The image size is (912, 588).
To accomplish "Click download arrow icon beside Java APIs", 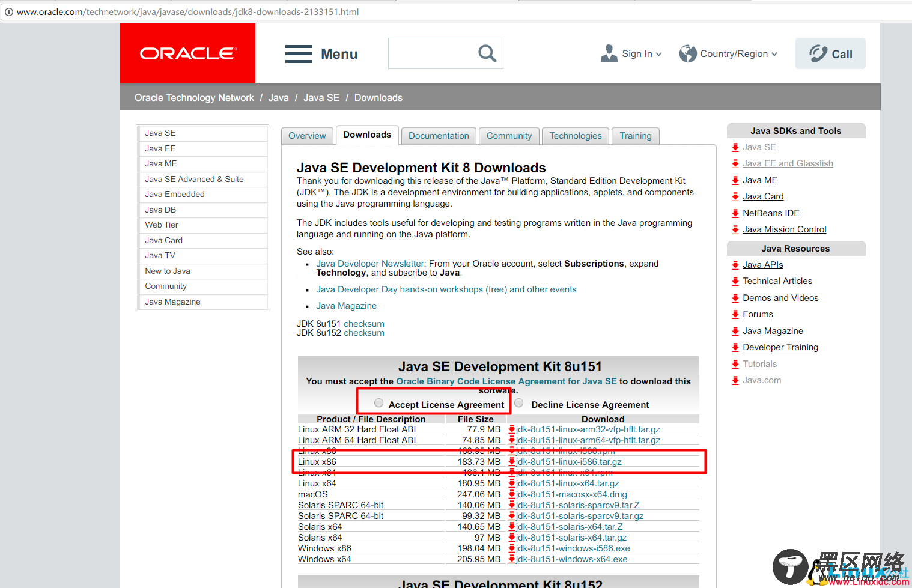I will point(735,265).
